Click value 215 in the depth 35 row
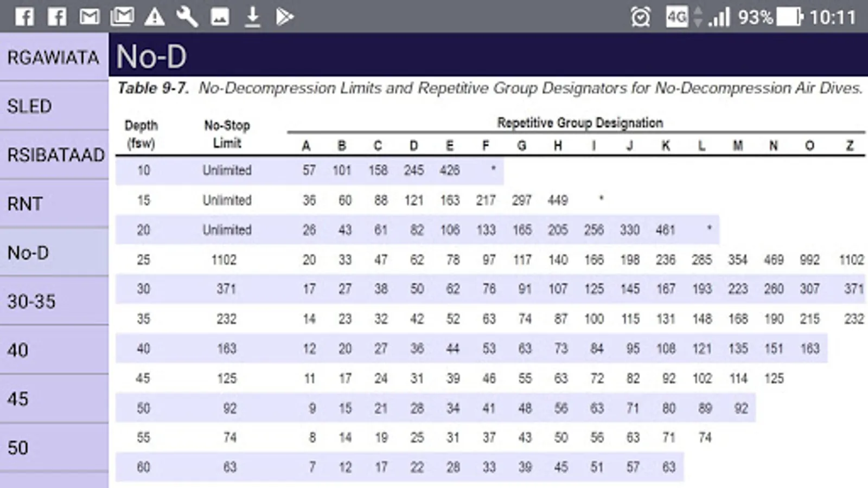 click(809, 319)
